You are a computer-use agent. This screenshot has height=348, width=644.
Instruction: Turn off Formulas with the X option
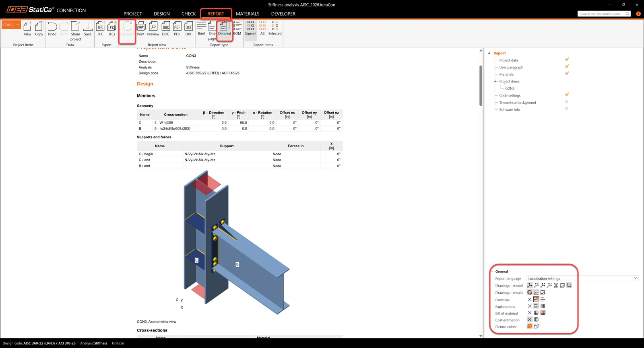530,299
